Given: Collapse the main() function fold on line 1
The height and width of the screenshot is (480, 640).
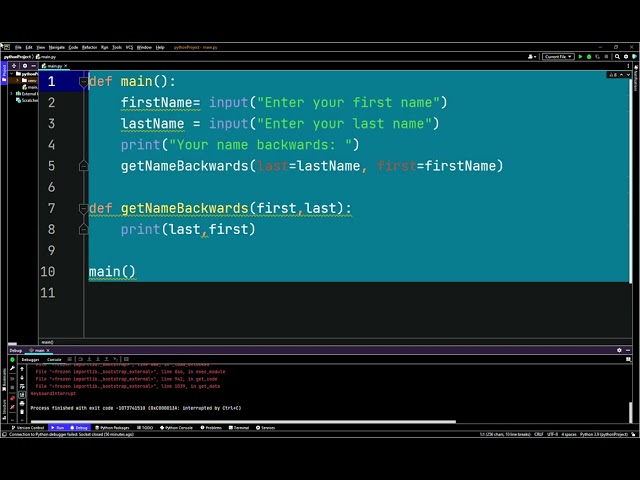Looking at the screenshot, I should (83, 82).
